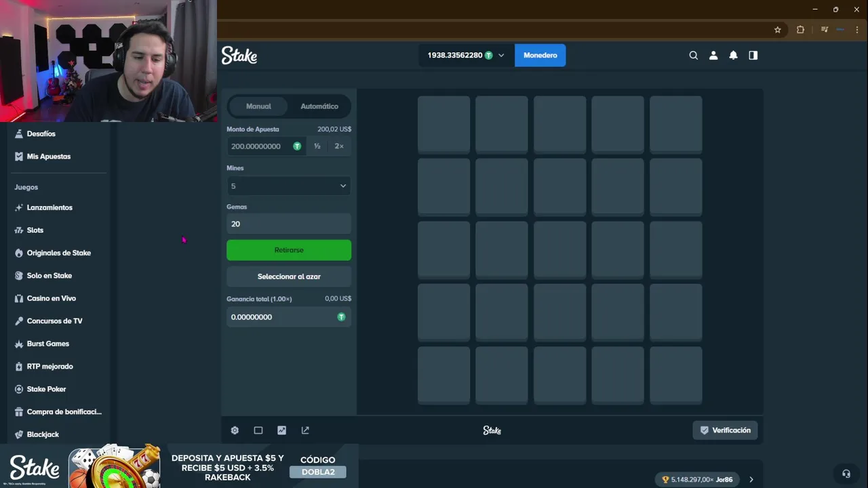Screen dimensions: 868x488
Task: Toggle theatre mode rectangle icon
Action: coord(258,430)
